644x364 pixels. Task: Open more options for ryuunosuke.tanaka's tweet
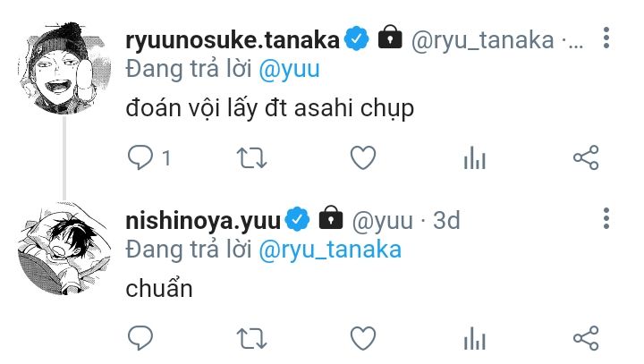(606, 38)
